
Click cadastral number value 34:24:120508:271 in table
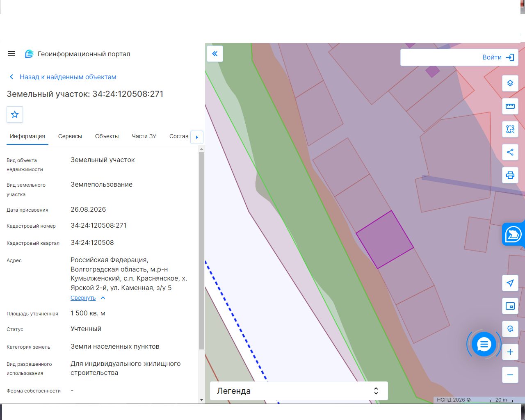click(98, 226)
